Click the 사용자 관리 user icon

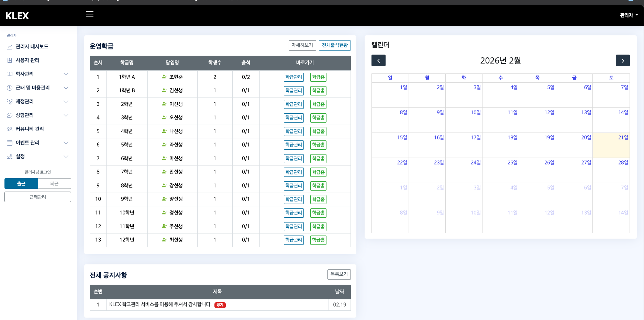(10, 60)
